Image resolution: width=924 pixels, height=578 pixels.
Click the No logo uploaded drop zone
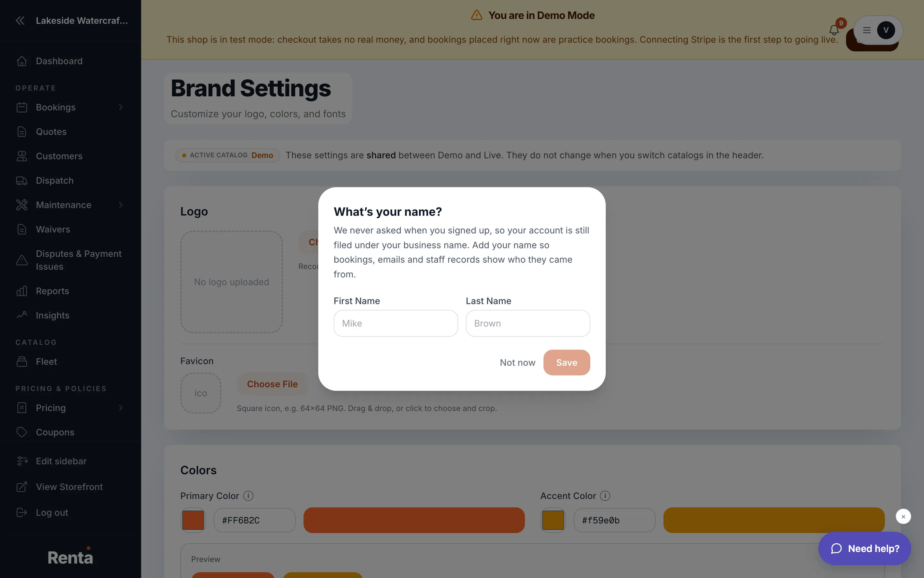click(231, 282)
